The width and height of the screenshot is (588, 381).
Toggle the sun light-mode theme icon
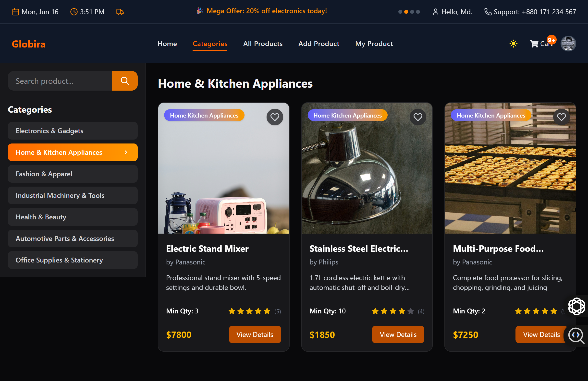point(513,44)
